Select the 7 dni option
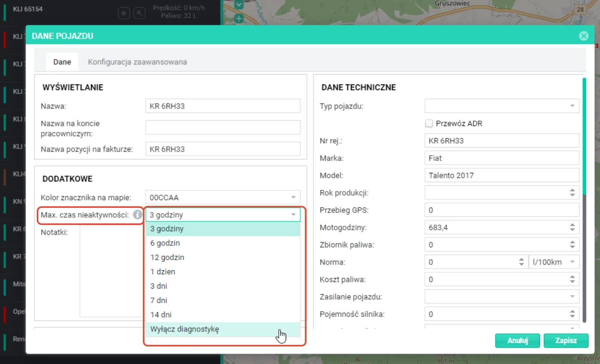 223,300
